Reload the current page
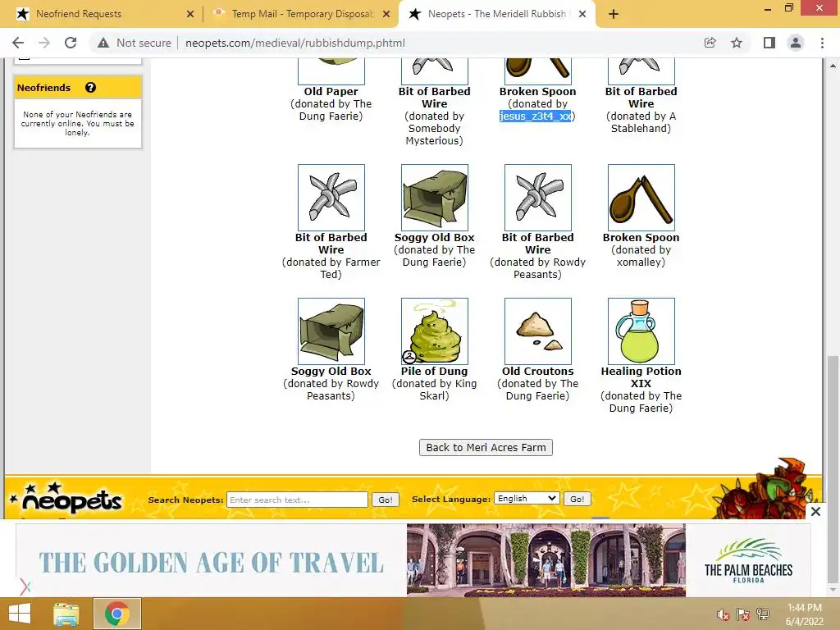 point(71,43)
